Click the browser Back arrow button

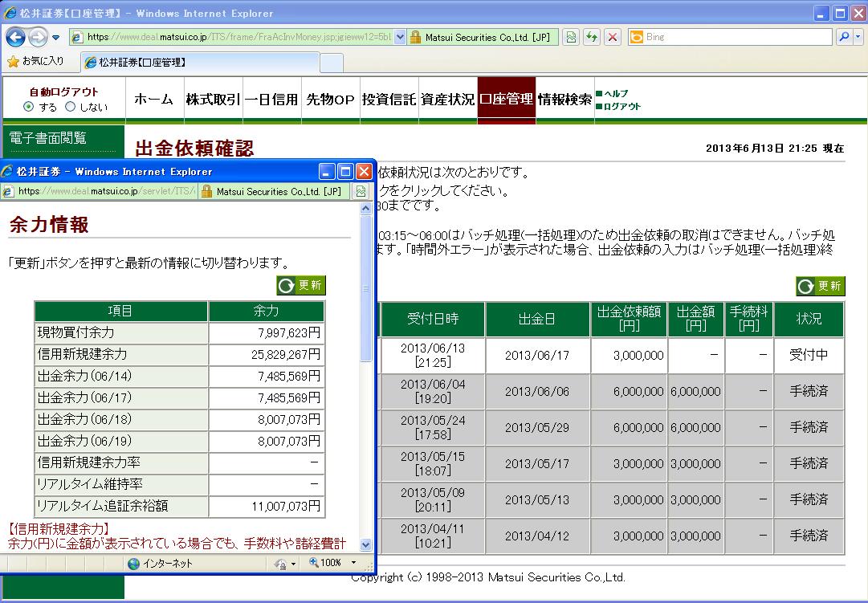click(x=15, y=37)
